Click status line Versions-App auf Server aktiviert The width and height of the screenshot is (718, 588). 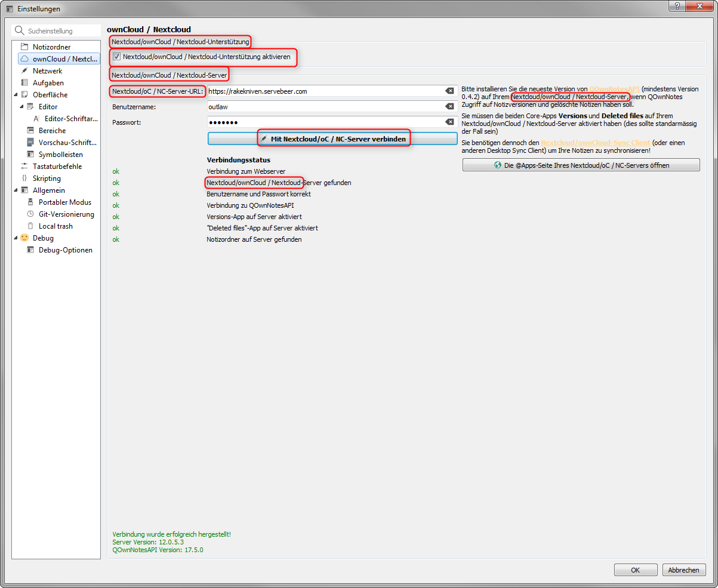[x=254, y=217]
